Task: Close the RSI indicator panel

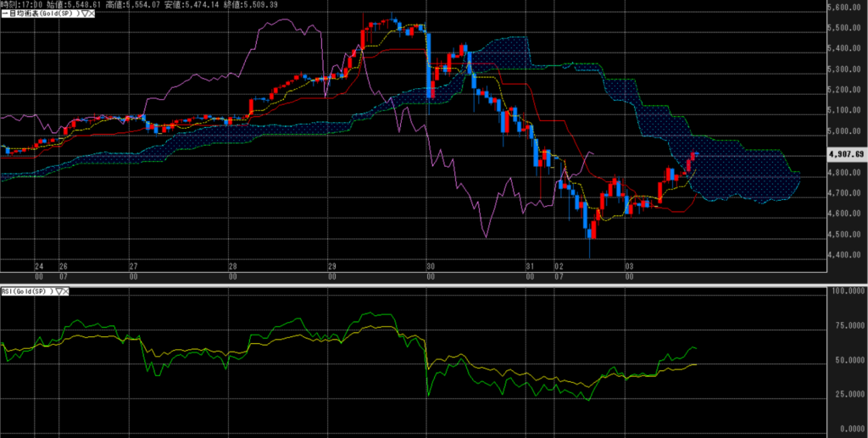Action: 67,291
